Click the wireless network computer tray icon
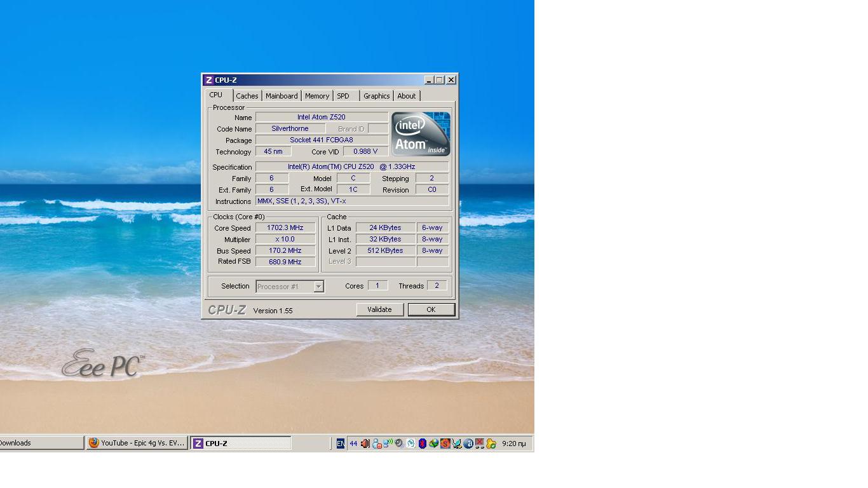This screenshot has height=488, width=868. pyautogui.click(x=388, y=444)
